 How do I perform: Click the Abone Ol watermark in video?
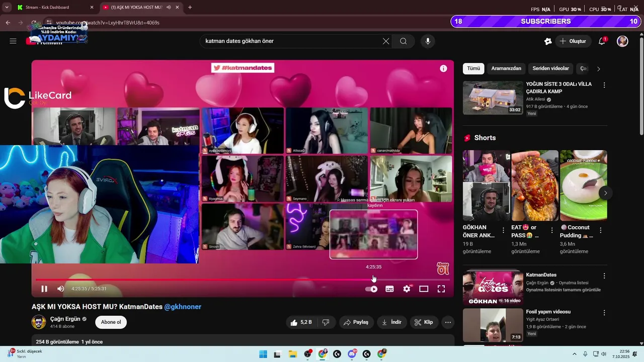point(443,268)
